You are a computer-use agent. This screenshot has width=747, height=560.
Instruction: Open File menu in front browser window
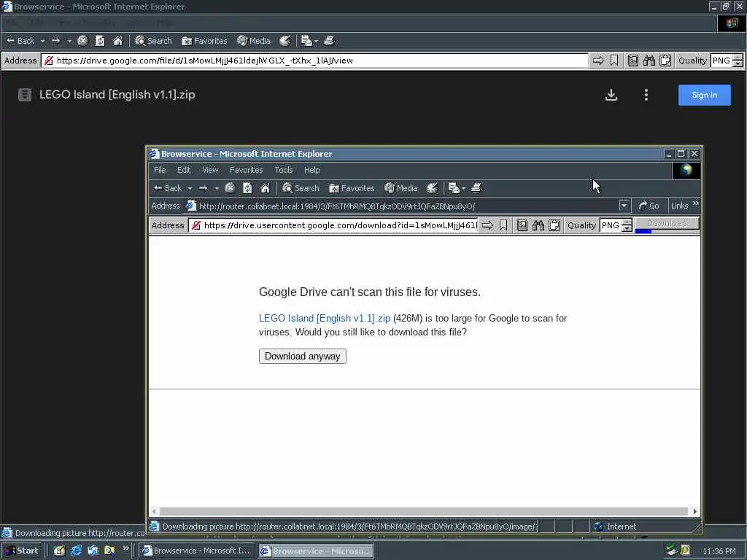(160, 170)
